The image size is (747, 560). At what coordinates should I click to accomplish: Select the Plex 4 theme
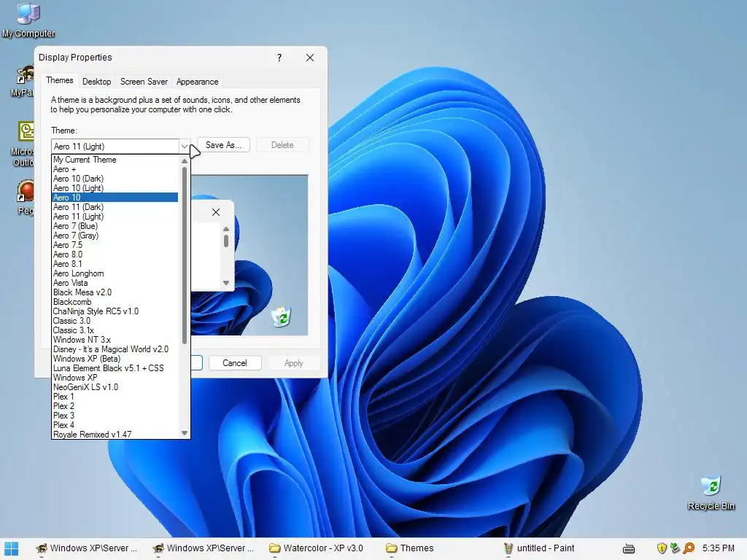point(115,425)
